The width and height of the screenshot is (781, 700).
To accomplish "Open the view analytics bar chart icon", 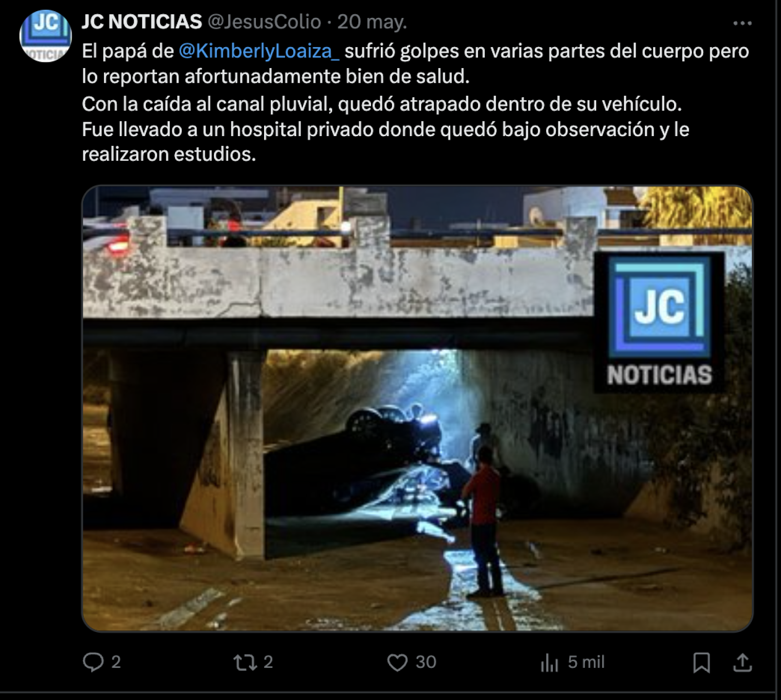I will (x=550, y=662).
